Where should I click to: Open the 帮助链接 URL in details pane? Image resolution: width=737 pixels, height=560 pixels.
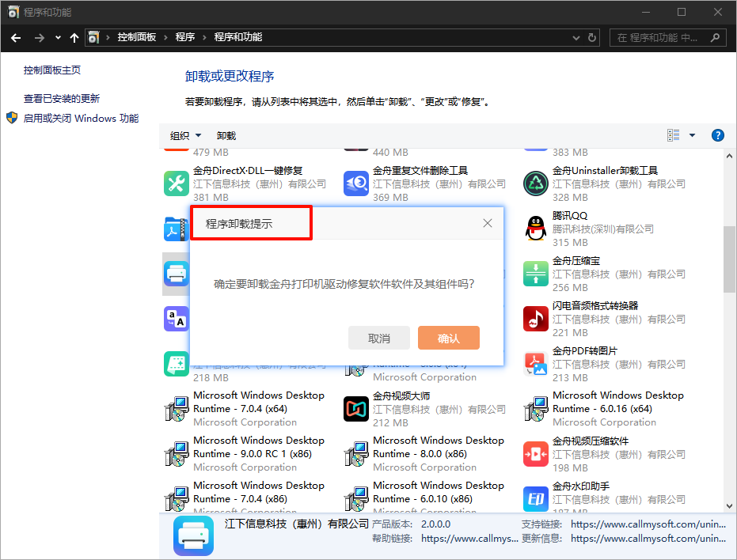pos(469,539)
